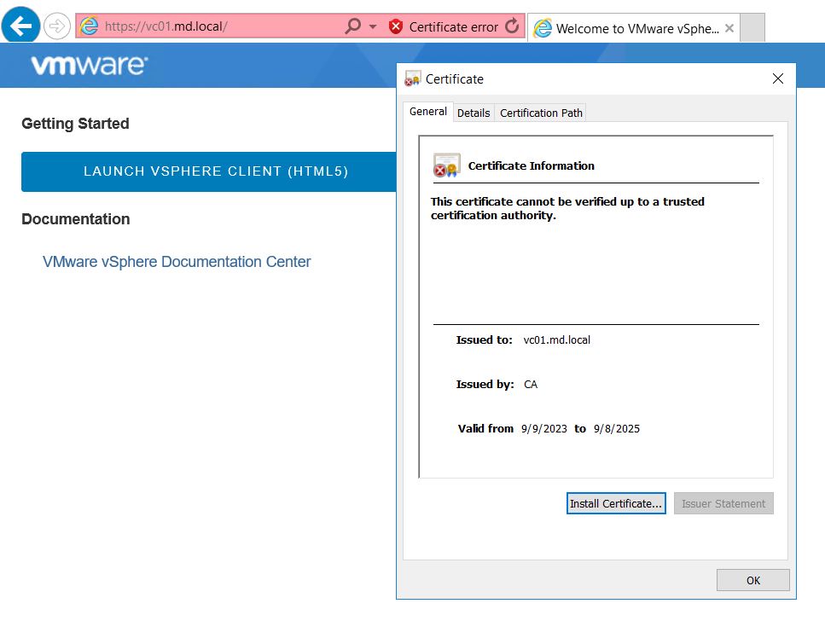Click the 'cannot be verified' warning message
The height and width of the screenshot is (644, 825).
point(567,208)
